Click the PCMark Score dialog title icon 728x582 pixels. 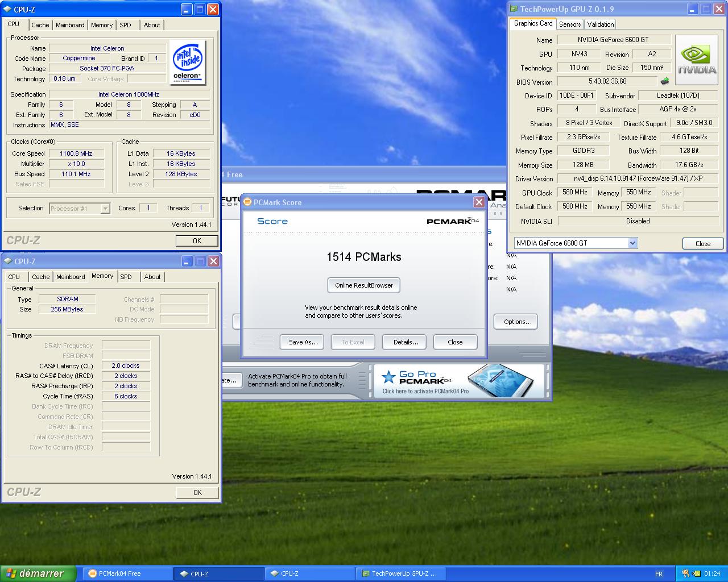click(247, 202)
